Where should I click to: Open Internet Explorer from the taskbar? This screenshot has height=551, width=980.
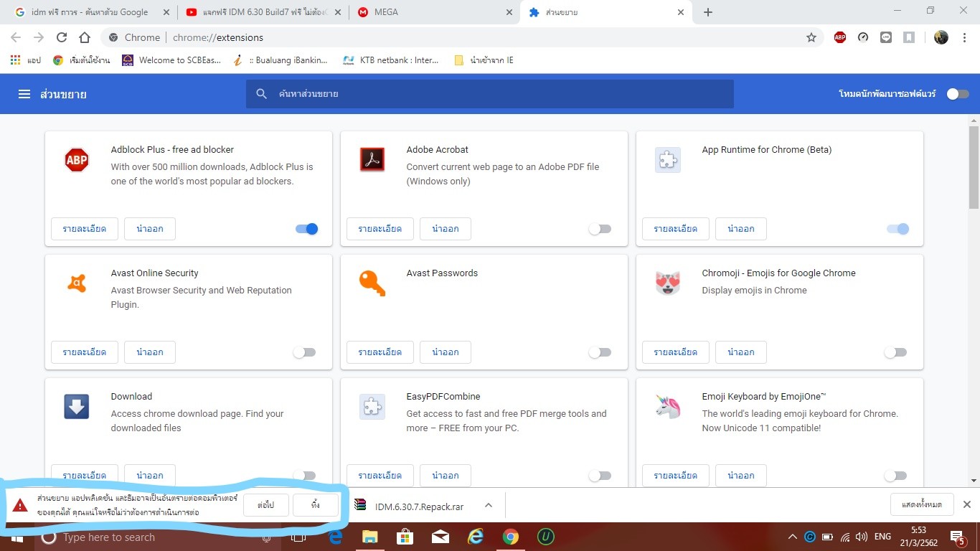tap(475, 537)
